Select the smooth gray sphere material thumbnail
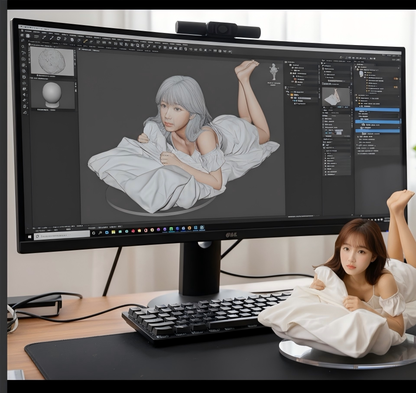This screenshot has width=416, height=393. pos(52,95)
